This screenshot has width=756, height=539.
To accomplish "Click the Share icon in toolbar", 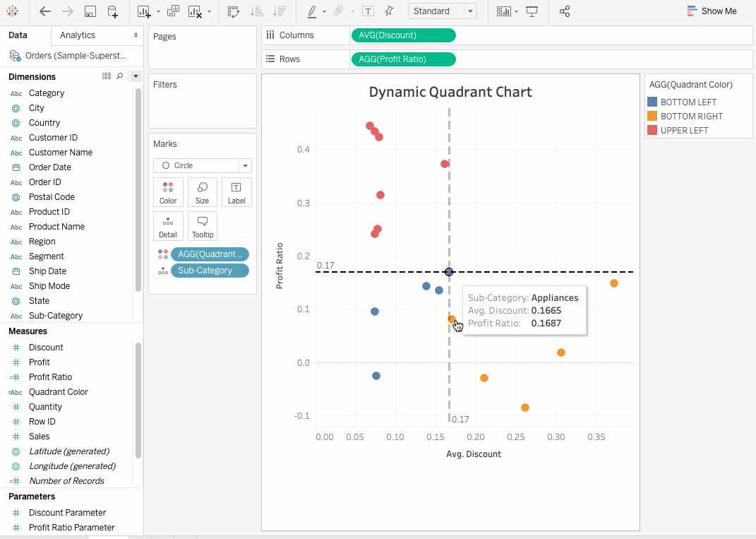I will tap(565, 11).
